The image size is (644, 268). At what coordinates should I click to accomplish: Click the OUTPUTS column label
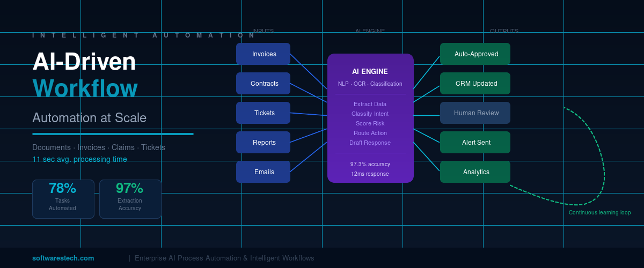click(x=504, y=31)
